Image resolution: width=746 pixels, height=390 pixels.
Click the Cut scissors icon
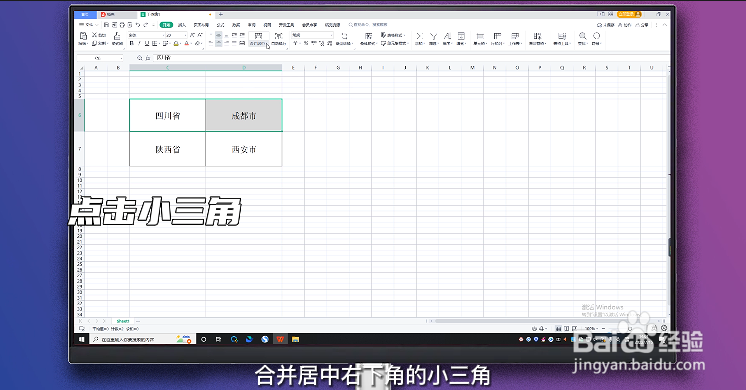pos(95,35)
